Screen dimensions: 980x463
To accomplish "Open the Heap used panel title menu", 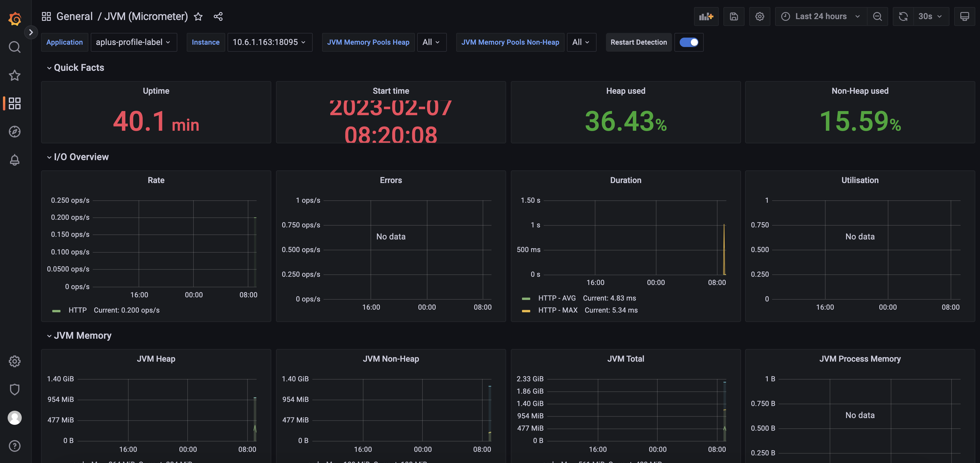I will pos(625,91).
